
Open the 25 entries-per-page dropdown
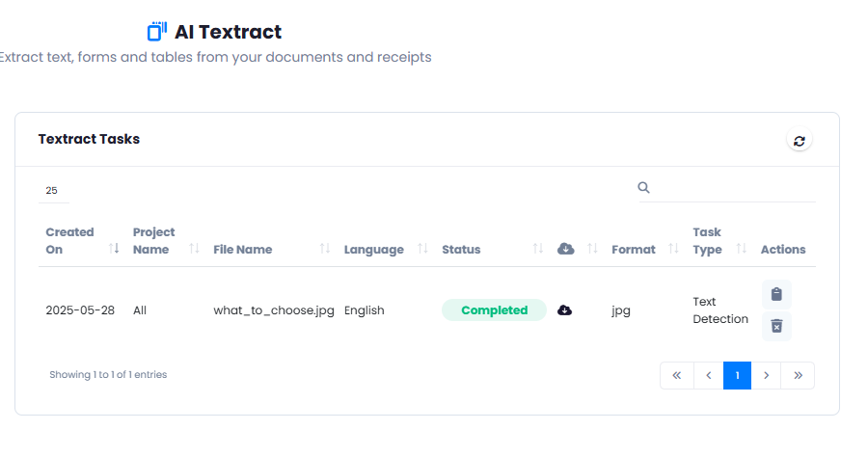pos(54,190)
